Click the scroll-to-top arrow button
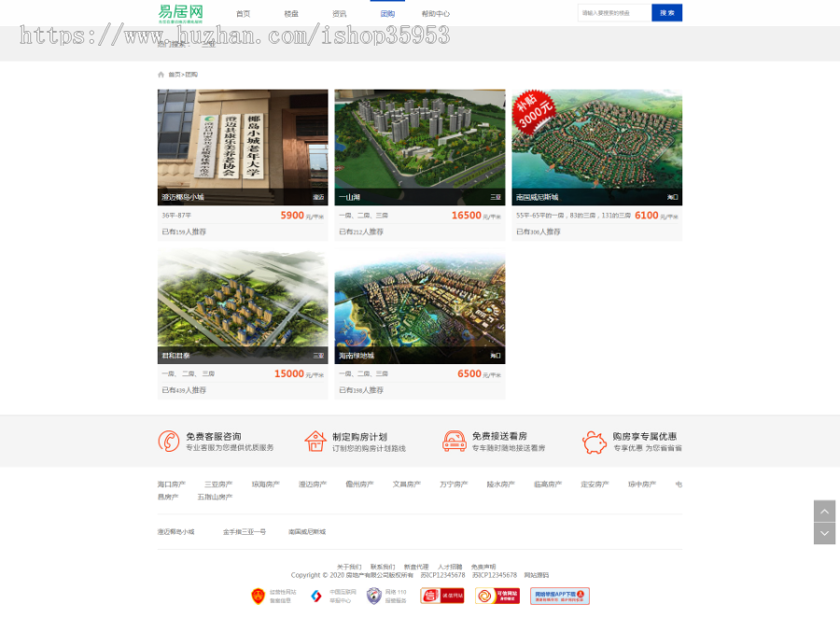840x618 pixels. (x=824, y=512)
